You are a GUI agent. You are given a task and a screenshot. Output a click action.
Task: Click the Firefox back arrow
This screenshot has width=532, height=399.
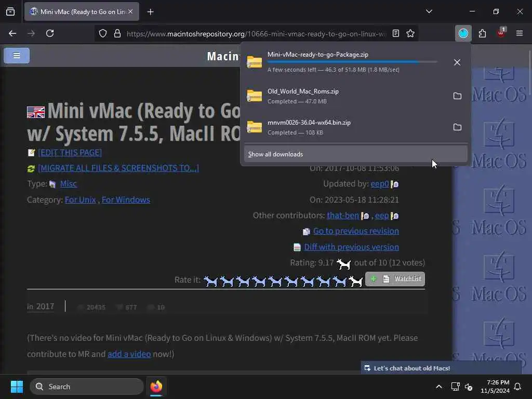(x=12, y=33)
